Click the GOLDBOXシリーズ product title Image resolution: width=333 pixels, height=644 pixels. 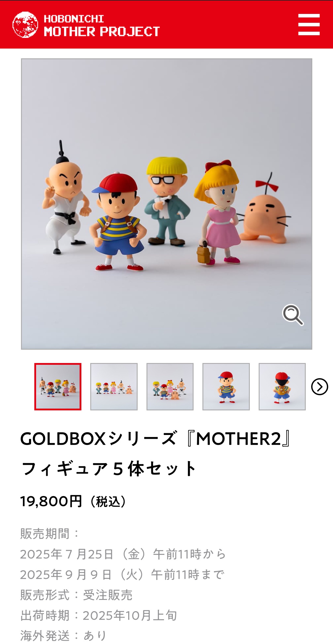[156, 453]
